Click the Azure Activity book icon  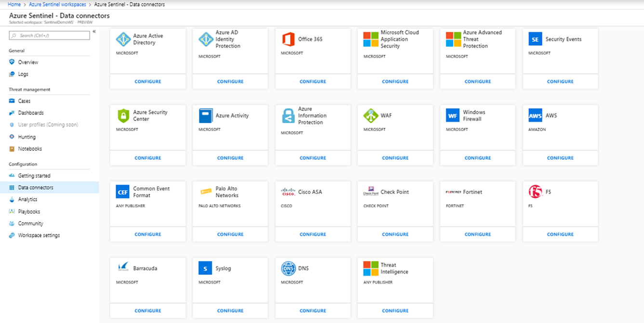[206, 116]
